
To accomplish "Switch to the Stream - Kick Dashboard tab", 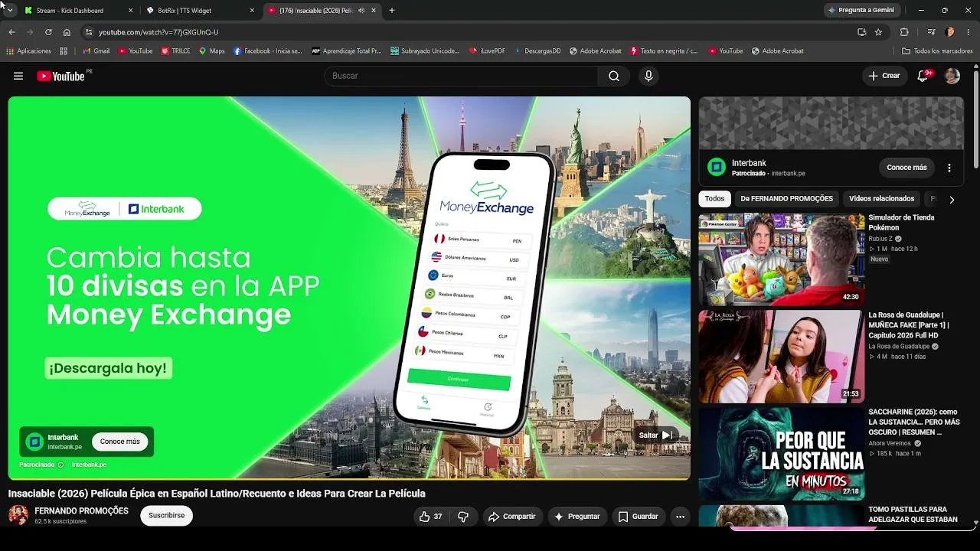I will (x=78, y=11).
